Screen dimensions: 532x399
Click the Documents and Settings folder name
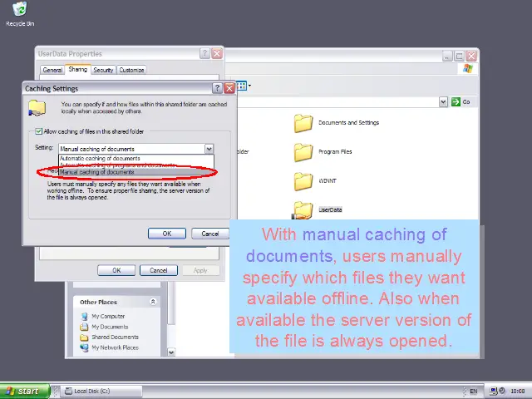pyautogui.click(x=349, y=123)
